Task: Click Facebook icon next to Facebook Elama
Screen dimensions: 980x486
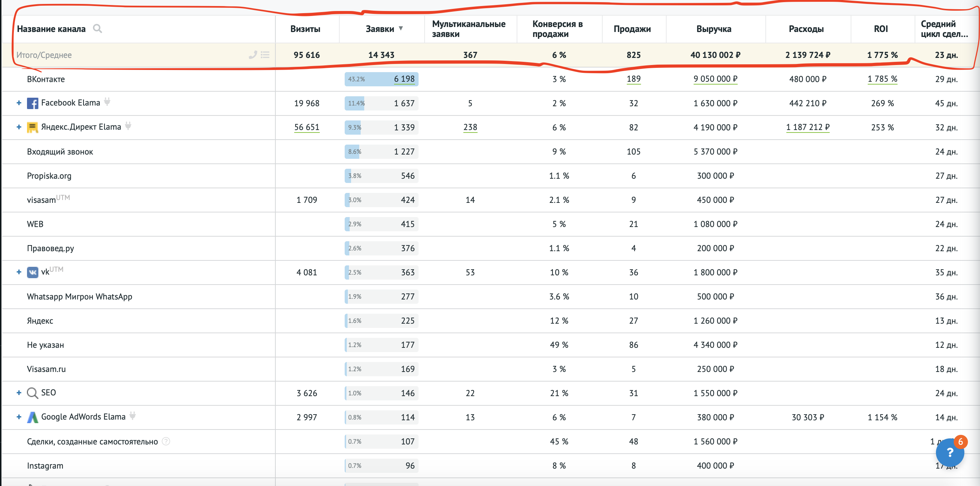Action: (32, 103)
